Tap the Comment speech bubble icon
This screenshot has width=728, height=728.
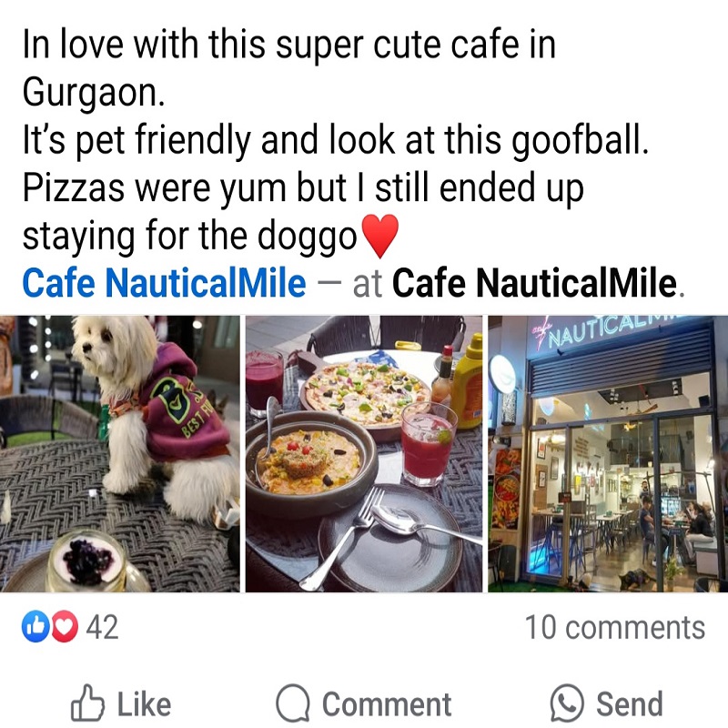pos(293,703)
